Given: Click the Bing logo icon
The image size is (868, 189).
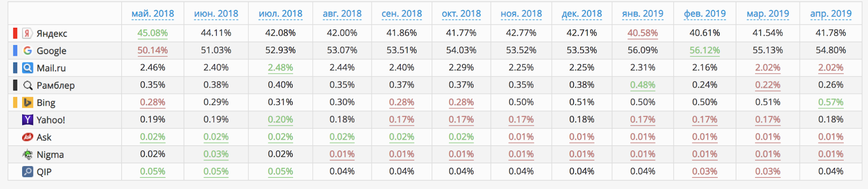Looking at the screenshot, I should [27, 103].
